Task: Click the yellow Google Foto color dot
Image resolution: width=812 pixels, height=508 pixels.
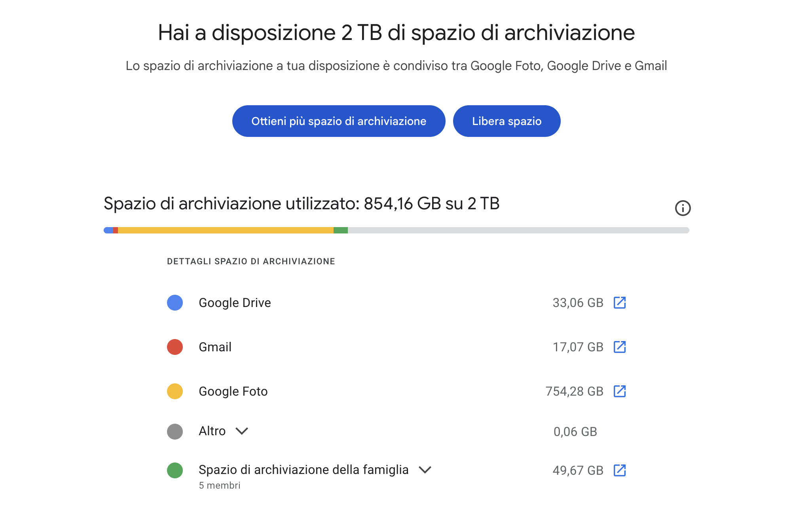Action: coord(175,391)
